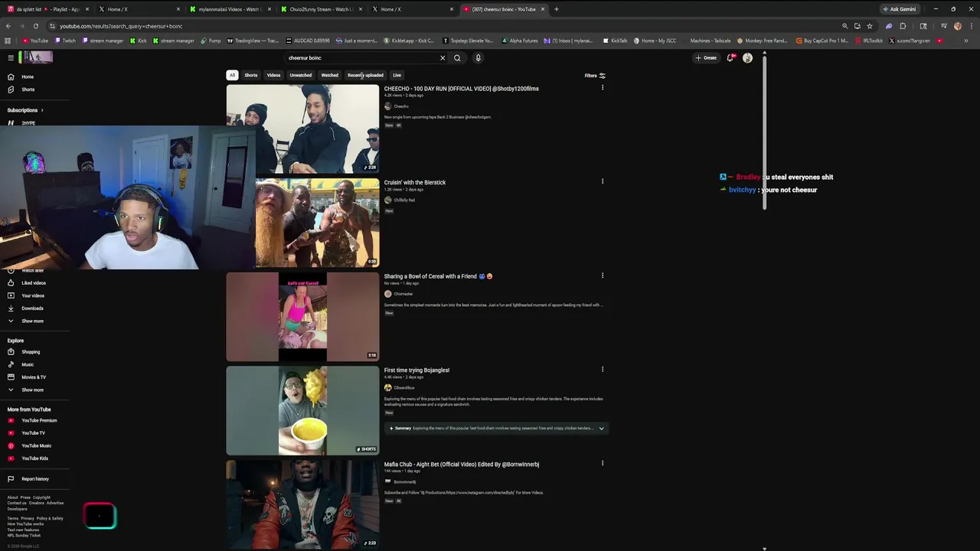Image resolution: width=980 pixels, height=551 pixels.
Task: Open YouTube notifications bell
Action: point(730,57)
